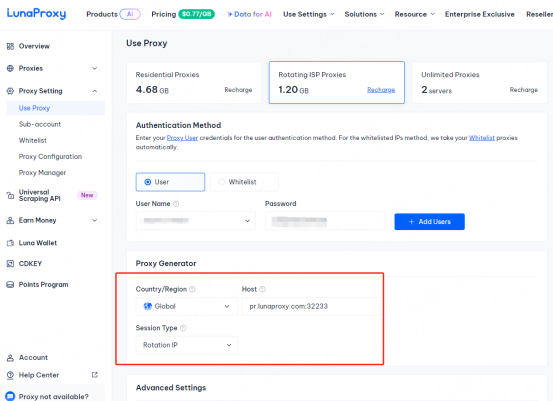
Task: Open Proxy Configuration in sidebar
Action: coord(50,157)
